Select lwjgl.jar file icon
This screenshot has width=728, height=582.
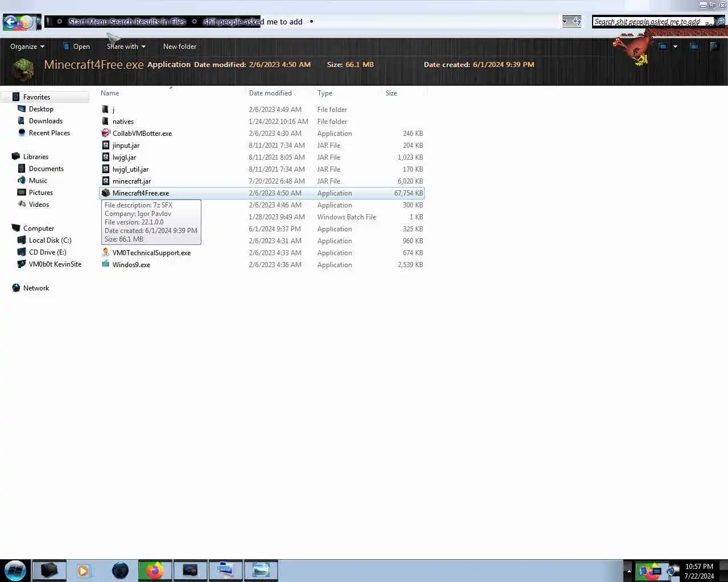105,157
